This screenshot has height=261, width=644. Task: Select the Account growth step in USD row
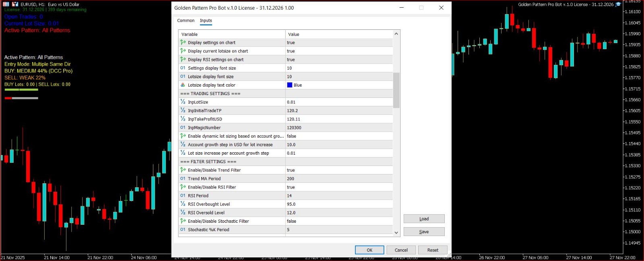coord(286,145)
